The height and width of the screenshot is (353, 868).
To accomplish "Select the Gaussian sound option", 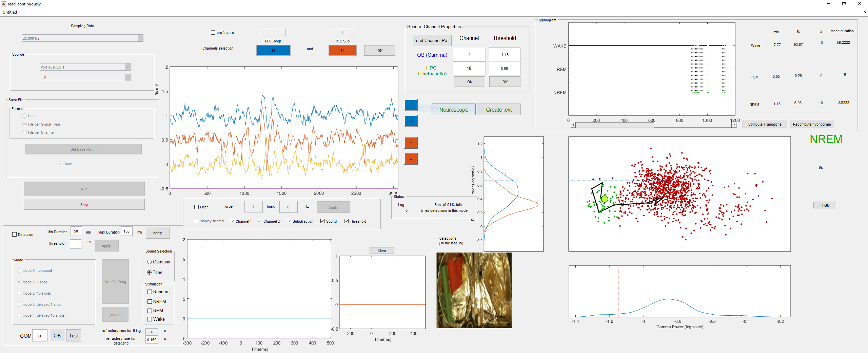I will (149, 262).
